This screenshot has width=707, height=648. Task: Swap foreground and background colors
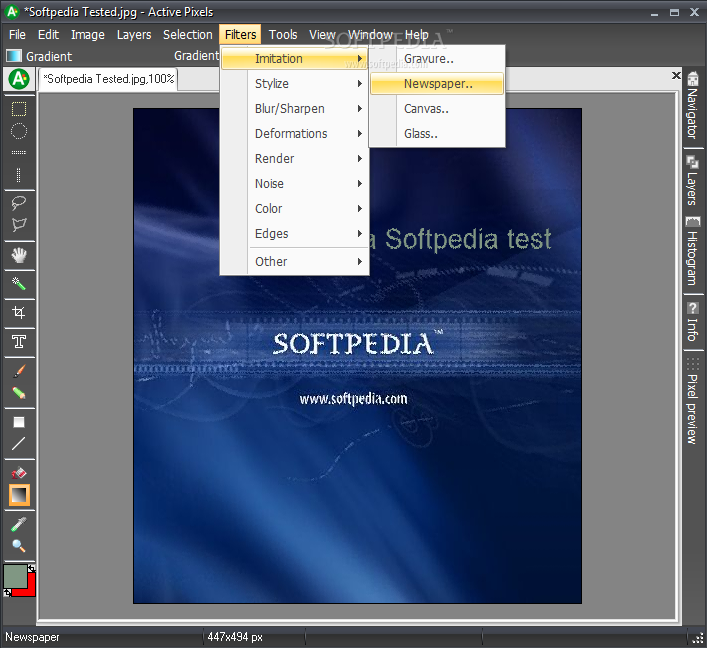click(32, 568)
